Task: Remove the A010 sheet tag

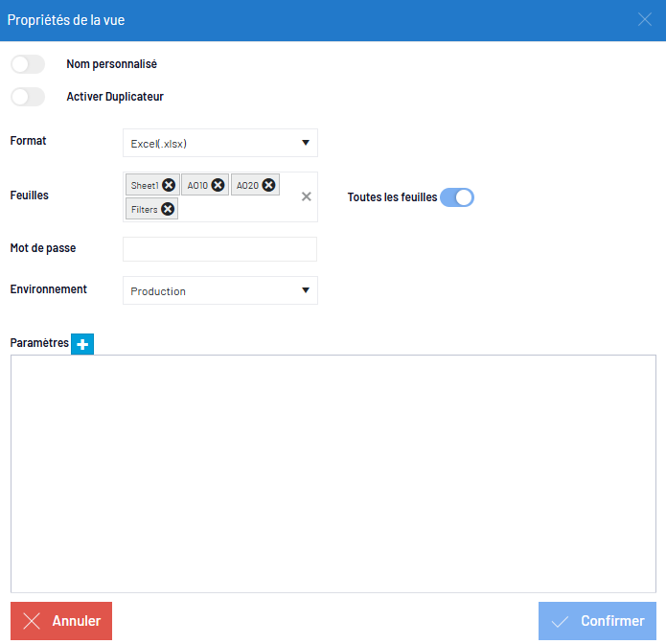Action: [x=218, y=185]
